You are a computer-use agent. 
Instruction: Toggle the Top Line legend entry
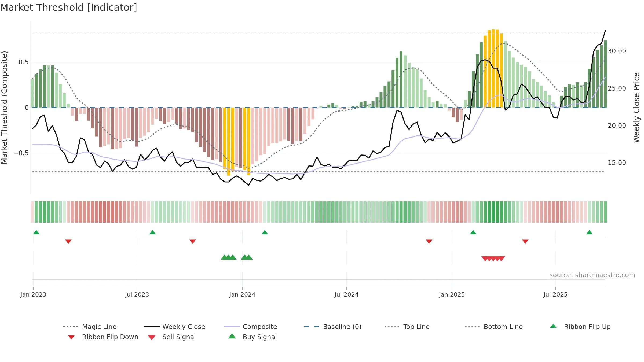[x=407, y=327]
